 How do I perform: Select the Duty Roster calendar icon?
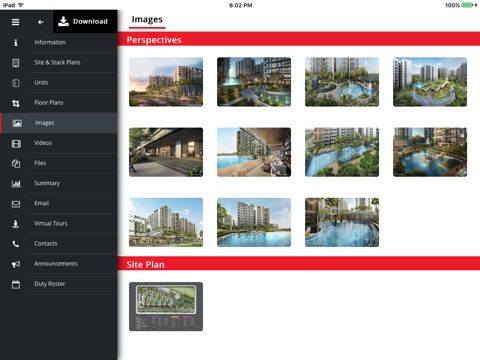[16, 284]
